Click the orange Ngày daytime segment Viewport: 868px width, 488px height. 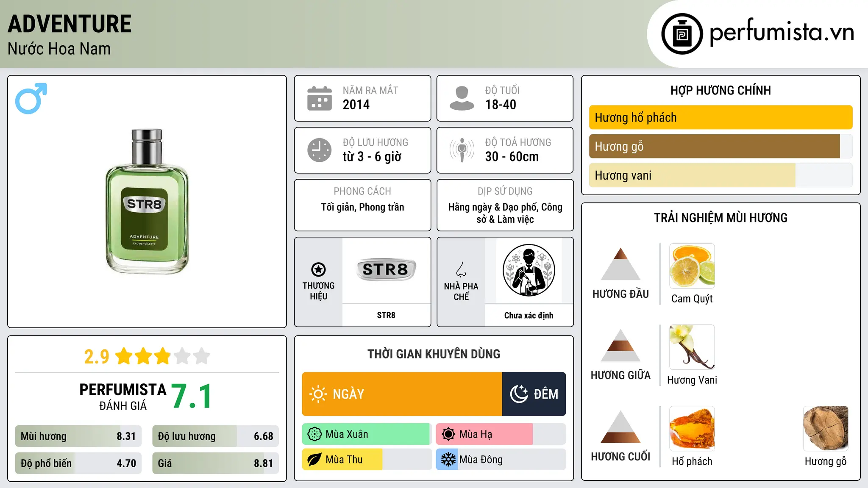(402, 394)
